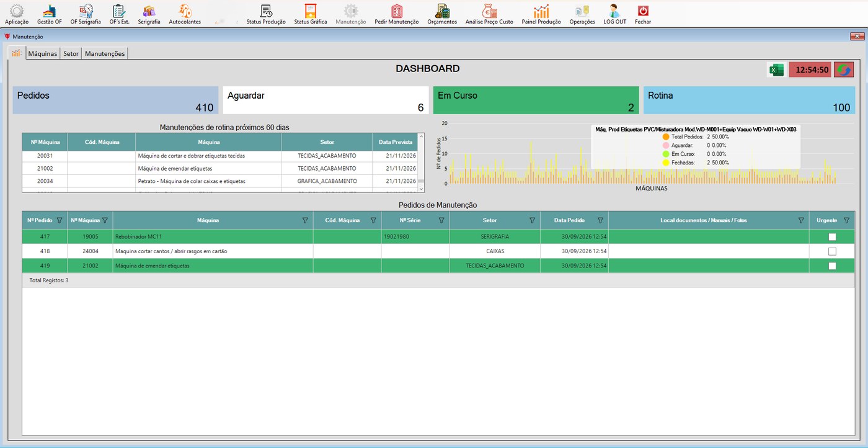Click the Data Prevista column header

(395, 142)
